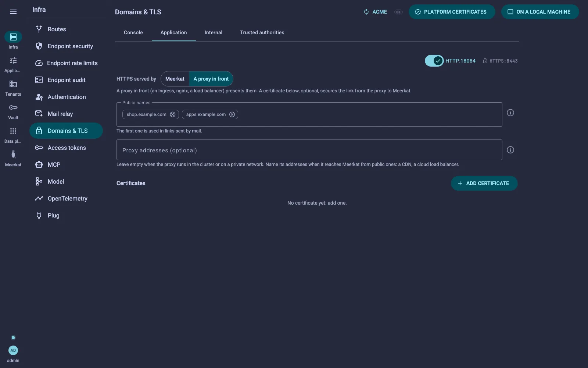The image size is (588, 368).
Task: Toggle the HTTP:18084 switch
Action: click(434, 61)
